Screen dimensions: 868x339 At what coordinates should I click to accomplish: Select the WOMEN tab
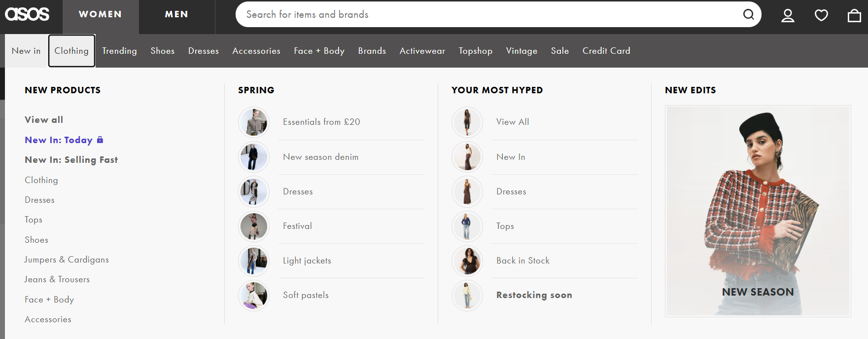point(100,14)
